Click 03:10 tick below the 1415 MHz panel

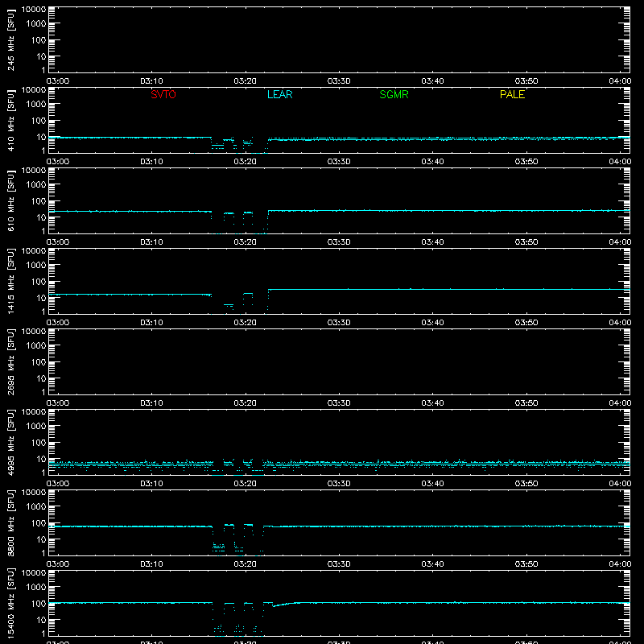tap(151, 323)
